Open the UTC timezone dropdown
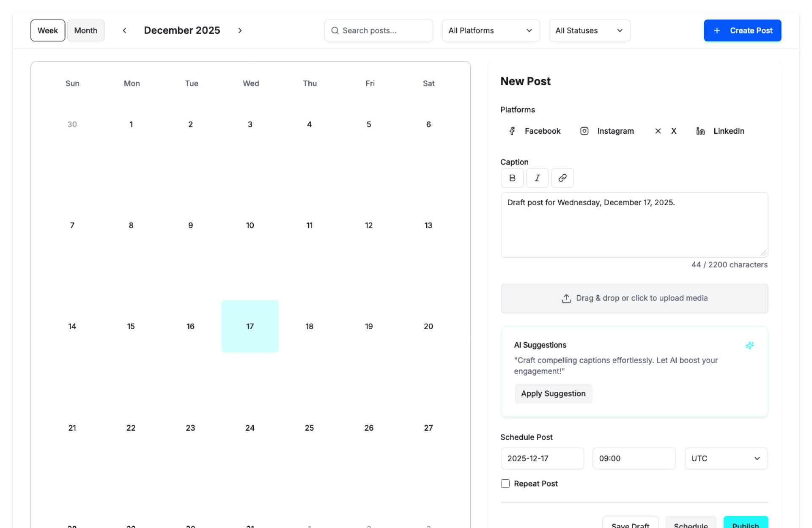812x528 pixels. click(726, 459)
